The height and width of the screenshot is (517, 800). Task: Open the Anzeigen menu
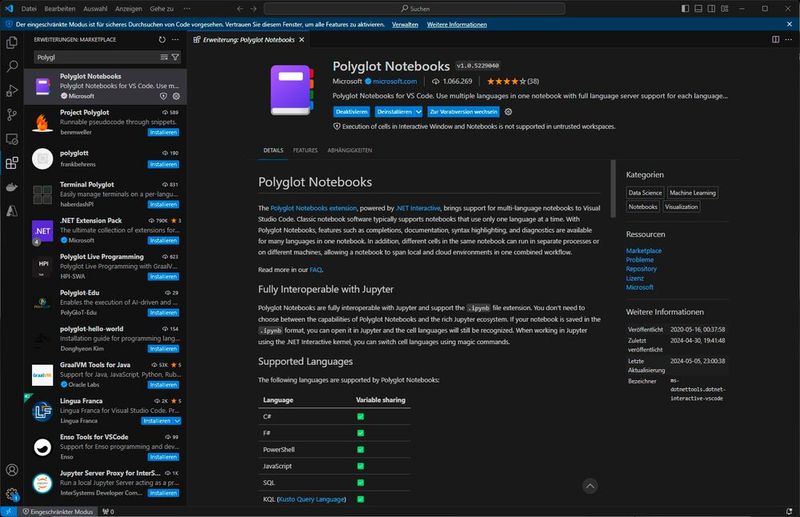pos(129,9)
